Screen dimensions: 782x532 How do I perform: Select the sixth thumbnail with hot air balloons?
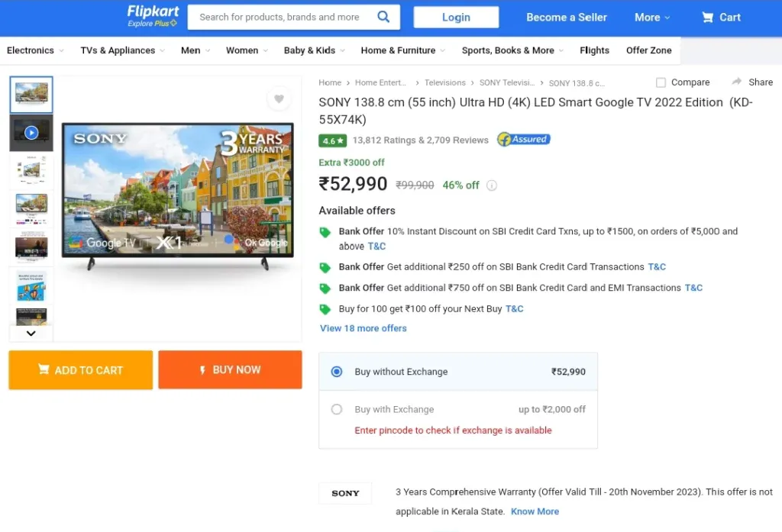click(x=31, y=285)
